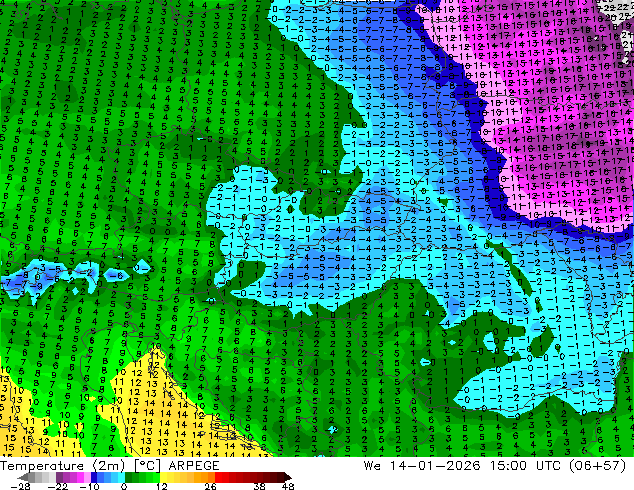This screenshot has height=490, width=634.
Task: Click the '15:00 UTC' time label
Action: tap(525, 466)
